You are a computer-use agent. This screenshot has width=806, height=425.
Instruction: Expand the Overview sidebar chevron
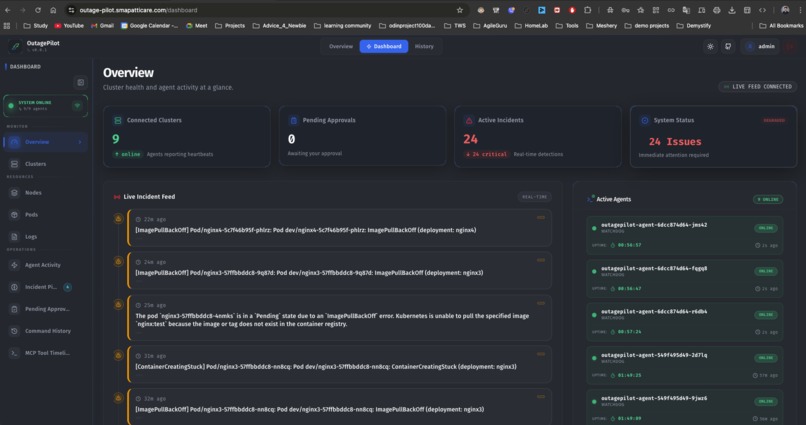tap(80, 142)
